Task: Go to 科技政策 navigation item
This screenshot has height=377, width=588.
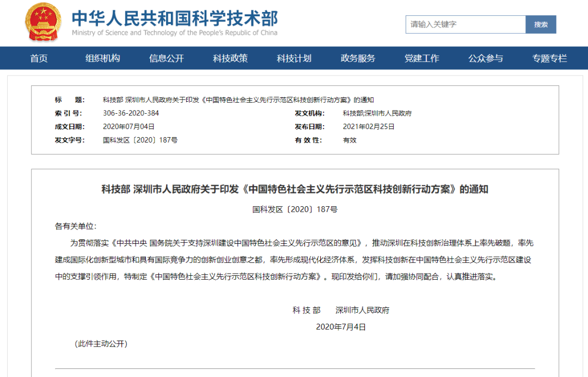Action: [230, 58]
